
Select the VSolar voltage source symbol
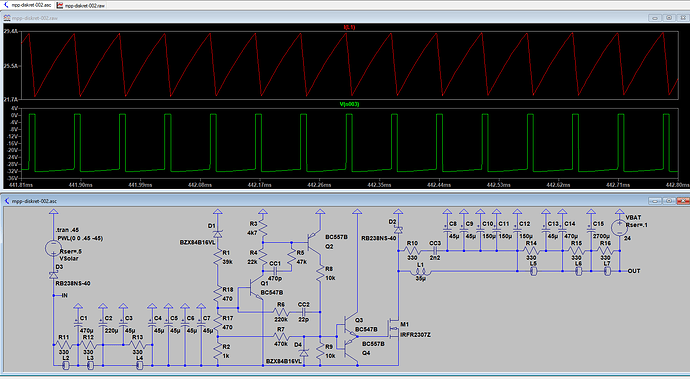pos(53,248)
